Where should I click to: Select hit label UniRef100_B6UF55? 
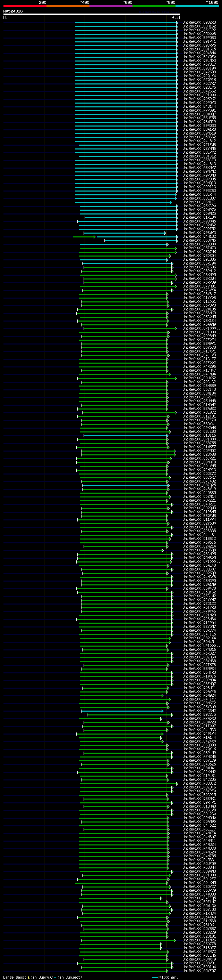coord(199,118)
